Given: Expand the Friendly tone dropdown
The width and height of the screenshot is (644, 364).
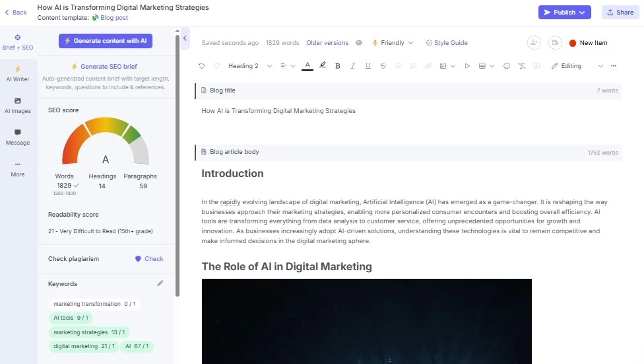Looking at the screenshot, I should [393, 43].
